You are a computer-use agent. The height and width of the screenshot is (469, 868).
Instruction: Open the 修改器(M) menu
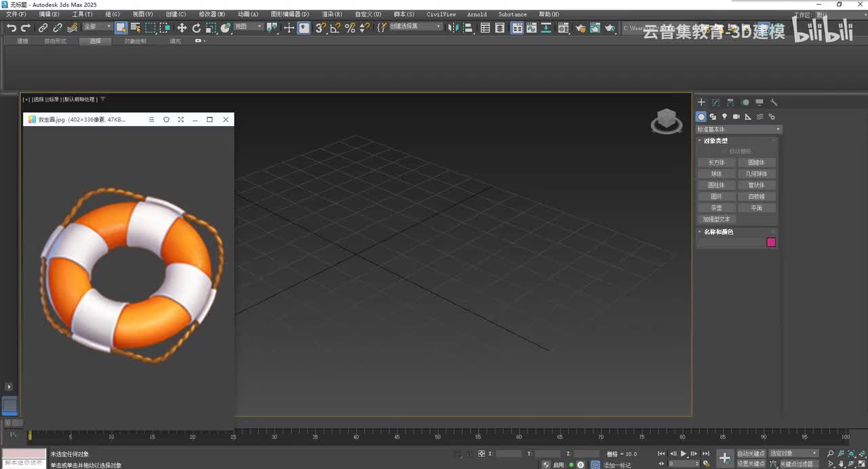212,14
